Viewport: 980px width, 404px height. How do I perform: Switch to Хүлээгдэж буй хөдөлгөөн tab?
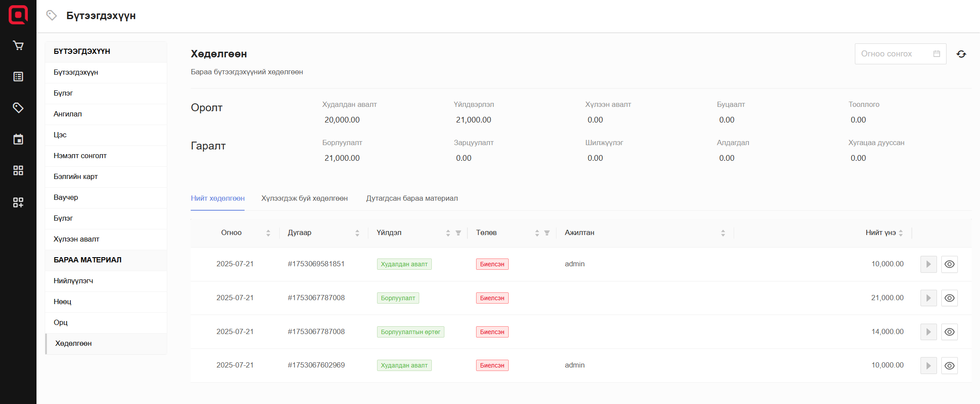click(304, 199)
